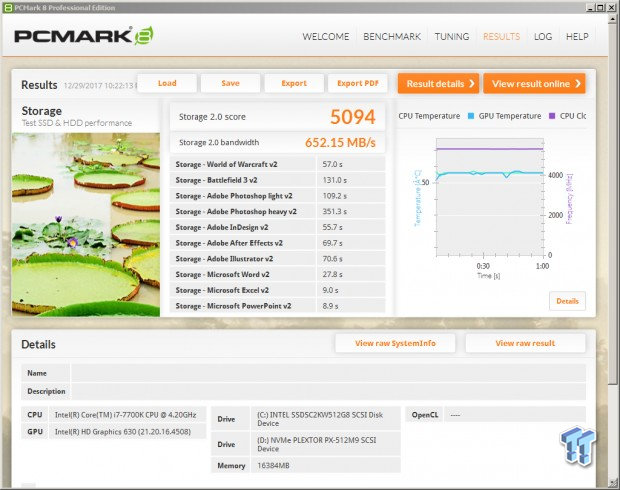Click View raw SystemInfo

395,343
